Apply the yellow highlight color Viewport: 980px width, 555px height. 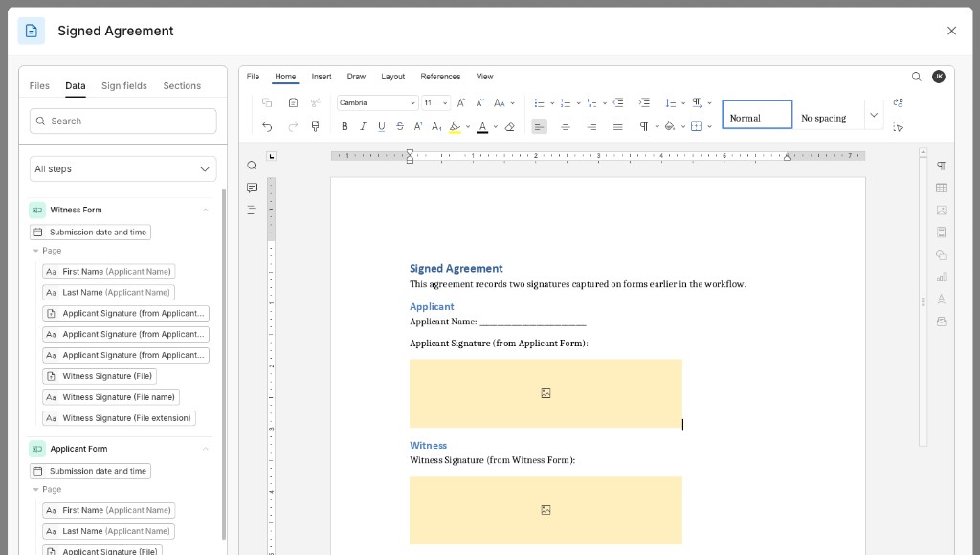(455, 127)
